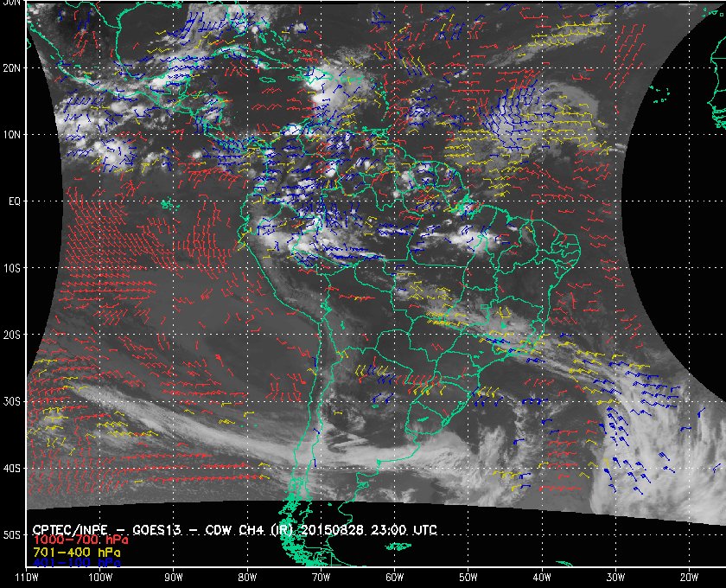This screenshot has height=588, width=726.
Task: Click the 100W longitude label
Action: pyautogui.click(x=100, y=578)
